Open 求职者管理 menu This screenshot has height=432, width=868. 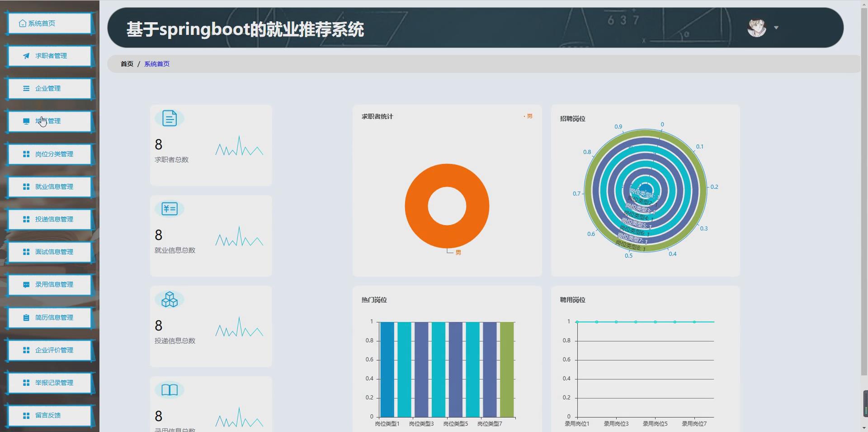(50, 56)
